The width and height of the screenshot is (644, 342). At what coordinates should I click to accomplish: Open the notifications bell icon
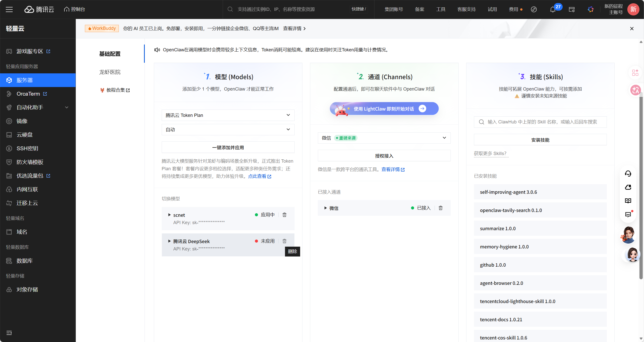point(553,10)
